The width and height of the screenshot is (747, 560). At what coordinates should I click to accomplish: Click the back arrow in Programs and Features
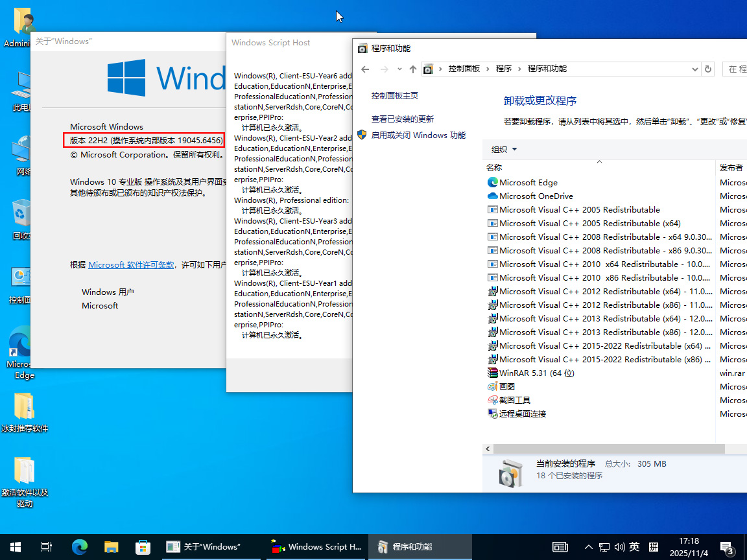(365, 69)
